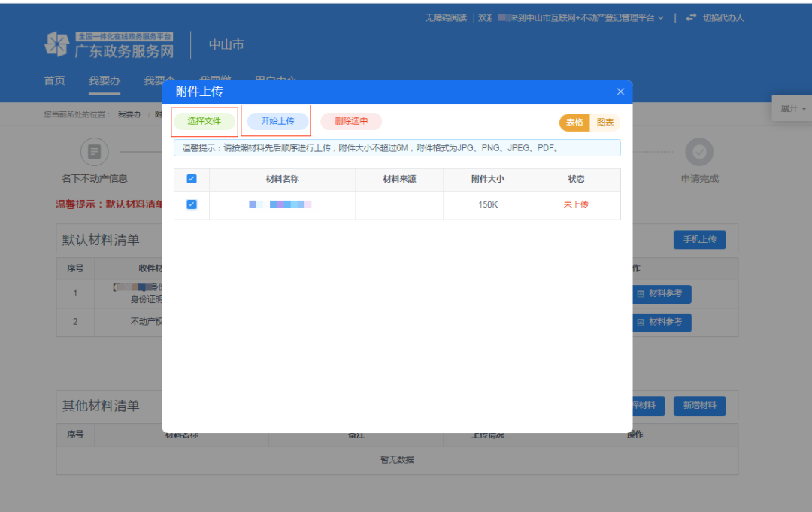Switch the view toggle to 图表
812x512 pixels.
(x=606, y=122)
